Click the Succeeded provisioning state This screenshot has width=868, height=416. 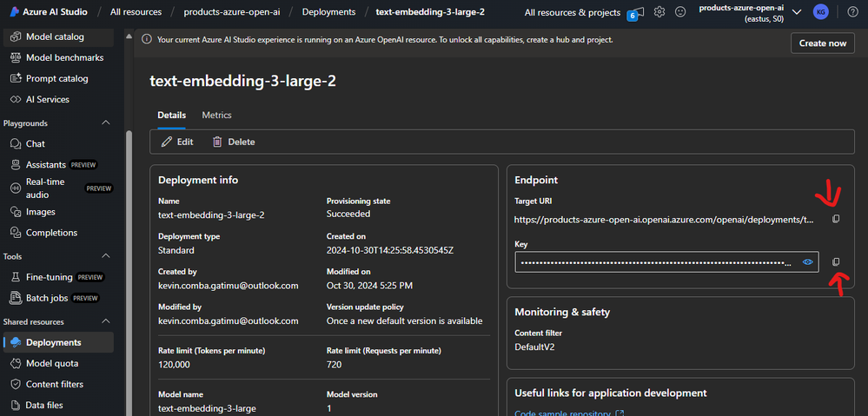348,215
